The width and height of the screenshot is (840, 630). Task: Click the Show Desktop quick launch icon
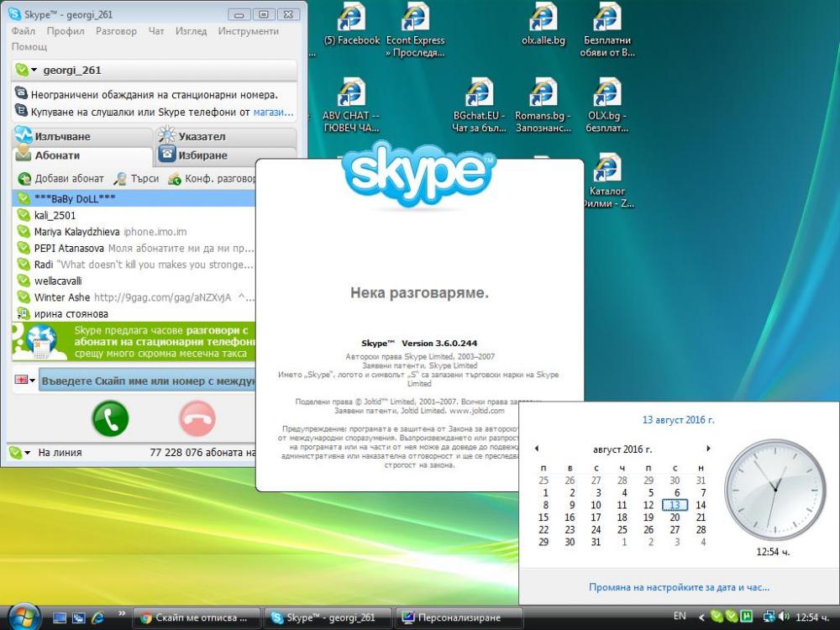click(x=60, y=617)
